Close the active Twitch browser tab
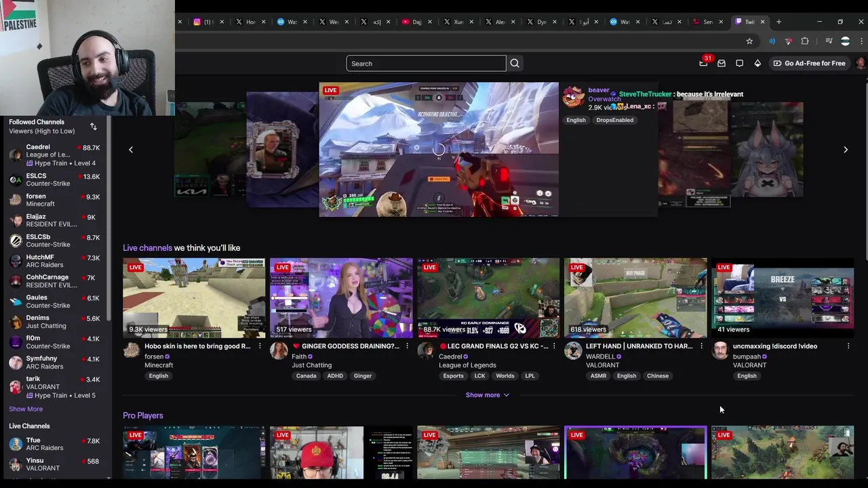Viewport: 868px width, 488px height. 762,22
